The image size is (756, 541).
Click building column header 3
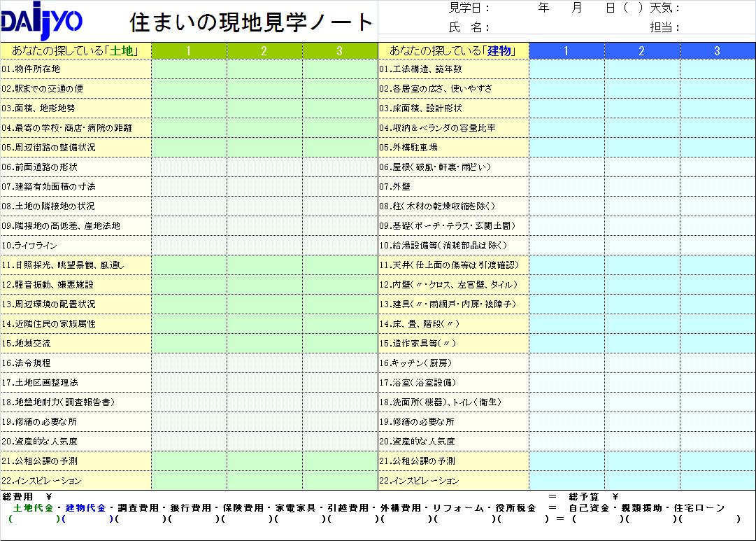click(718, 50)
